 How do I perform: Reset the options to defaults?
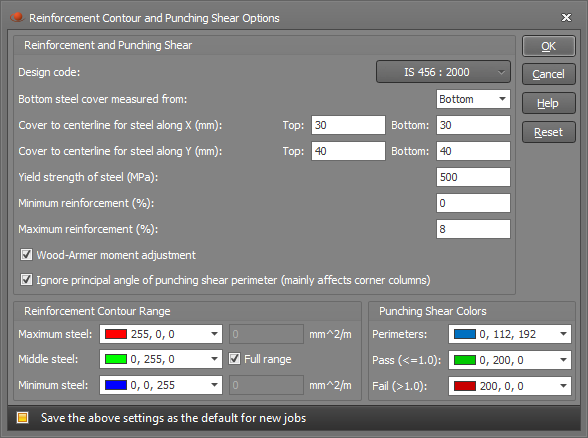click(x=549, y=132)
